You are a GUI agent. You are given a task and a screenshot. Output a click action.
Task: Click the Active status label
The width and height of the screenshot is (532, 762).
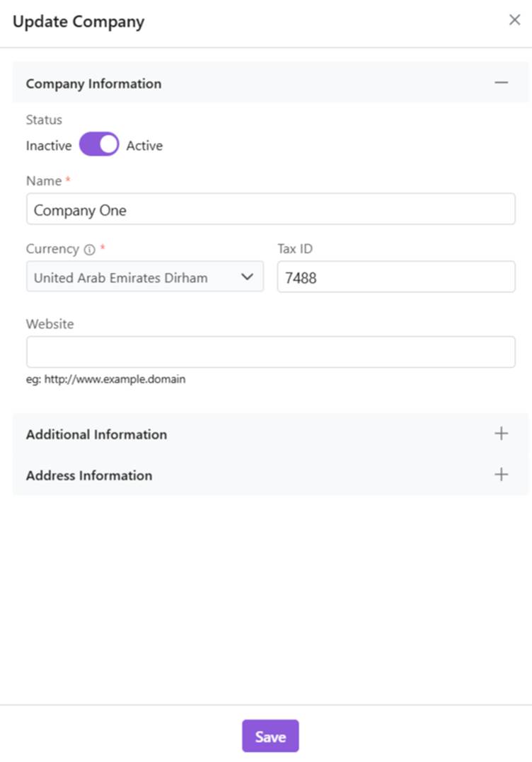tap(144, 146)
